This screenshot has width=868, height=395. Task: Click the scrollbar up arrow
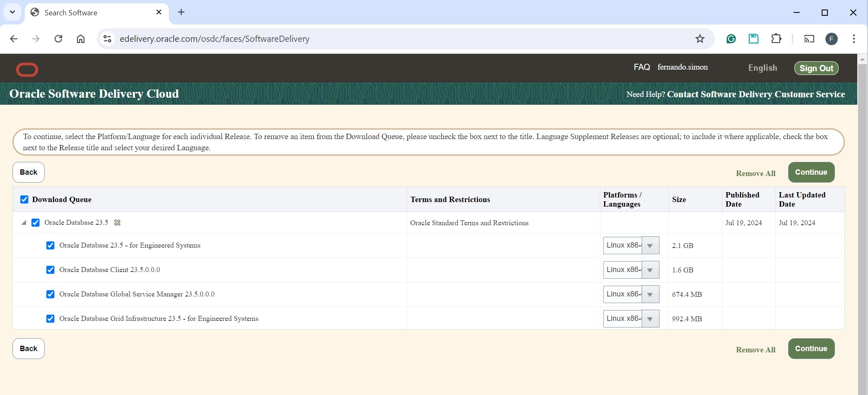click(863, 59)
